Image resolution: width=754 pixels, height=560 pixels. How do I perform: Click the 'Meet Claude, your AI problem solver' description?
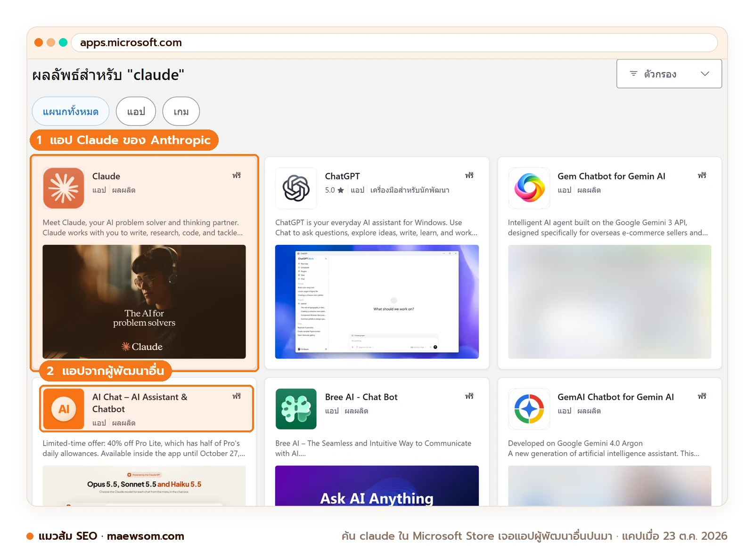[x=143, y=227]
